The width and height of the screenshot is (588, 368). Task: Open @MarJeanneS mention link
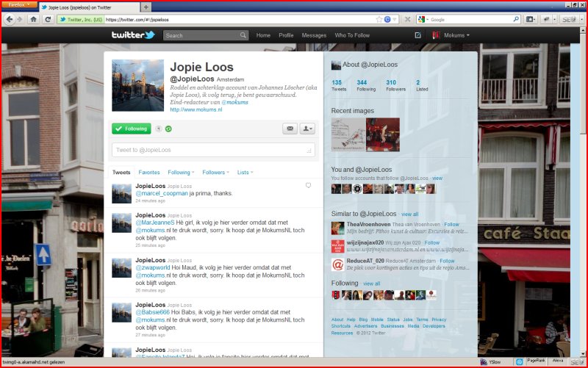click(155, 223)
